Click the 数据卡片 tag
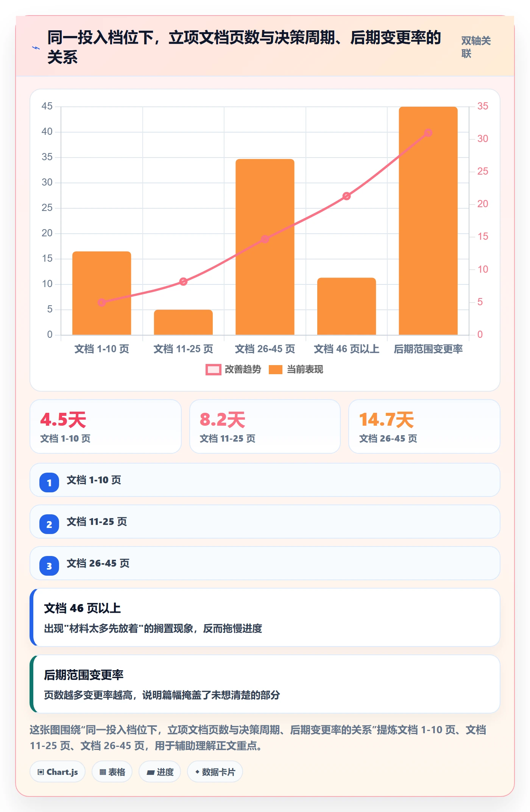This screenshot has height=812, width=530. click(215, 771)
